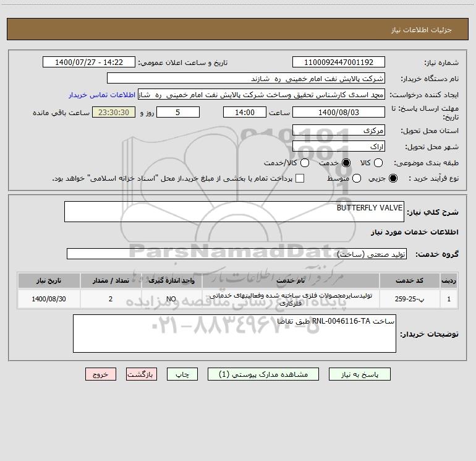
Task: Click the بازگشت back button
Action: [142, 374]
